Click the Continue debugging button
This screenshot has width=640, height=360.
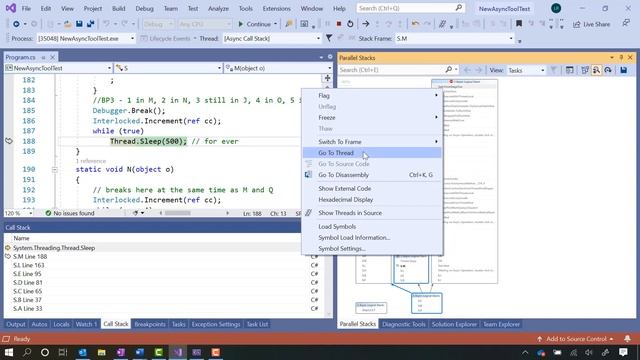(255, 24)
